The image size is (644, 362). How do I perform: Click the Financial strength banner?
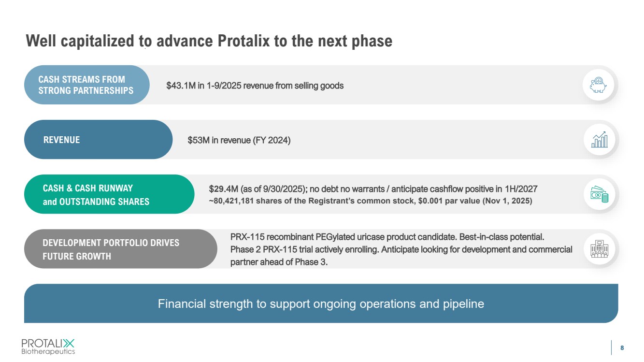pyautogui.click(x=321, y=304)
